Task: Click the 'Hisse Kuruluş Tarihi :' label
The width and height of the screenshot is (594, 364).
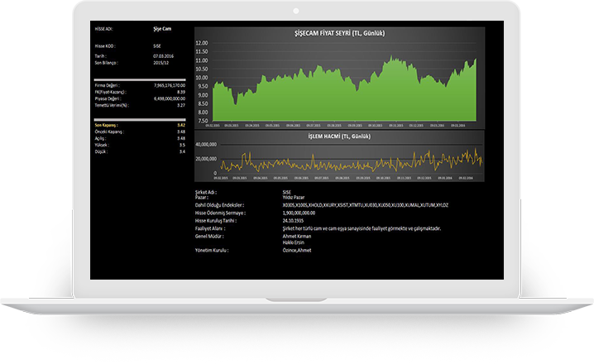Action: pyautogui.click(x=216, y=221)
